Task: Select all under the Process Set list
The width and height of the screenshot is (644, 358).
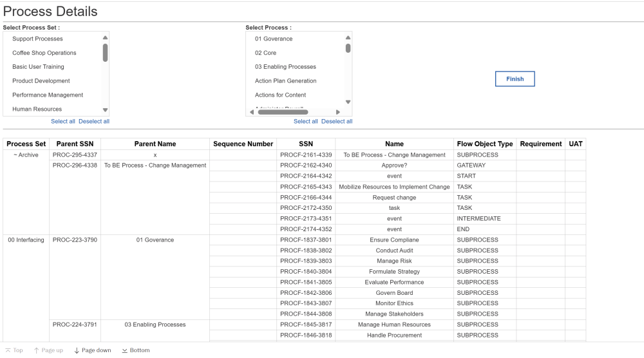Action: coord(63,121)
